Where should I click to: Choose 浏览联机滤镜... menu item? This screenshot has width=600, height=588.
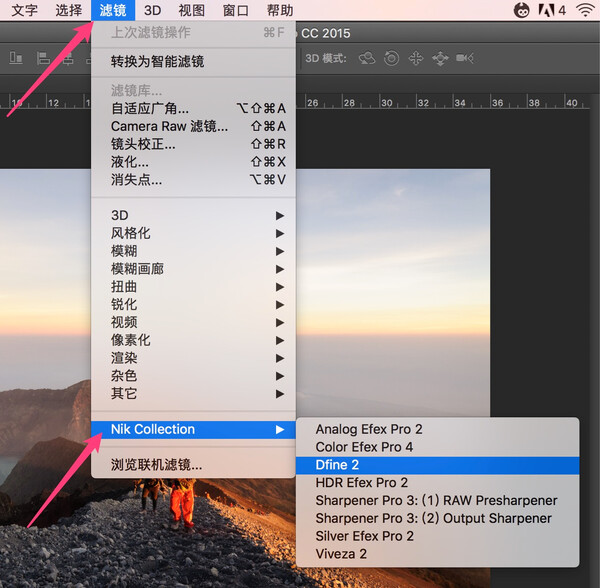[x=193, y=465]
